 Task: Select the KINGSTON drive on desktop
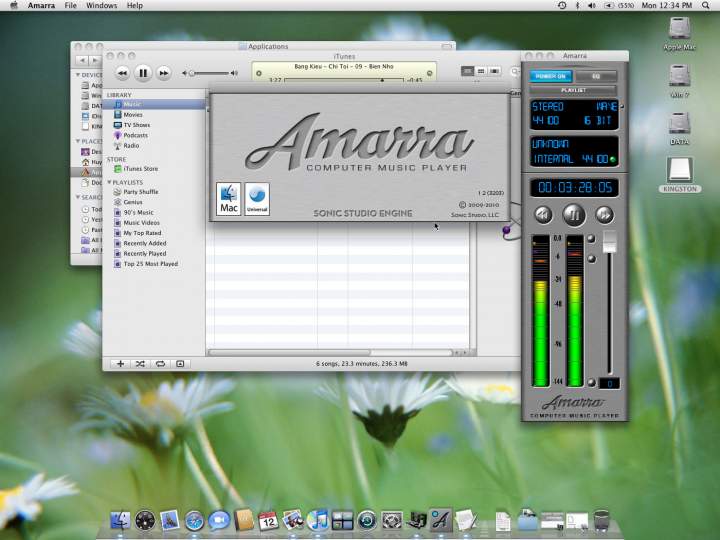click(x=680, y=174)
